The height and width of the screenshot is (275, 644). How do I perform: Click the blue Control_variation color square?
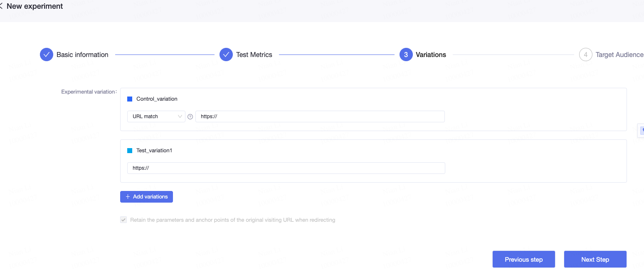[130, 99]
